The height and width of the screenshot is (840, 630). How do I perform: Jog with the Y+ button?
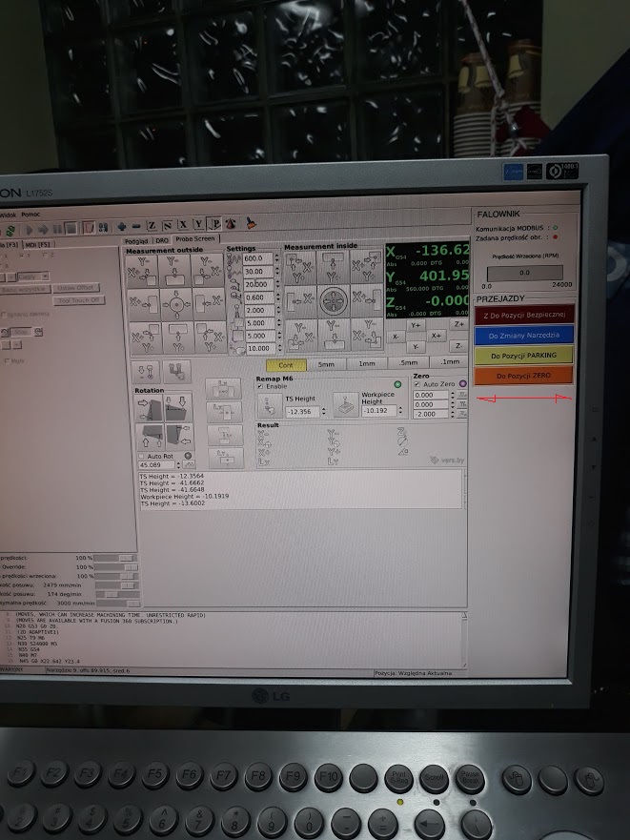[x=416, y=325]
